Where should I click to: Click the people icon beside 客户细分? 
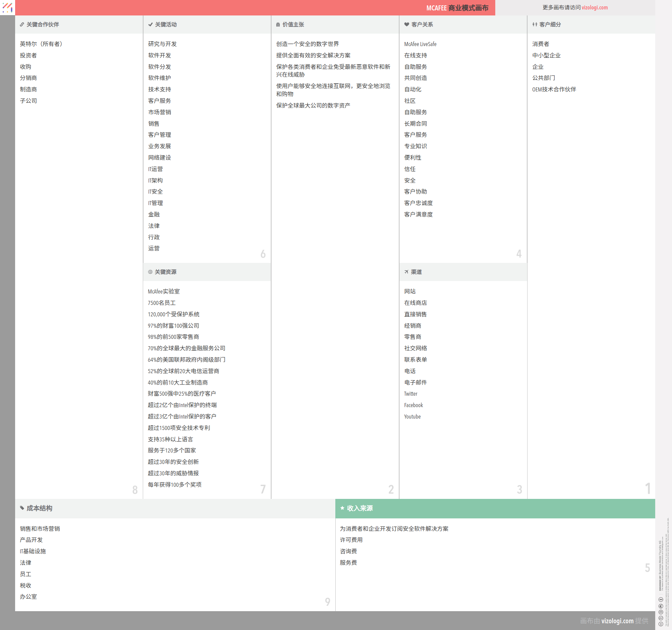pos(535,25)
